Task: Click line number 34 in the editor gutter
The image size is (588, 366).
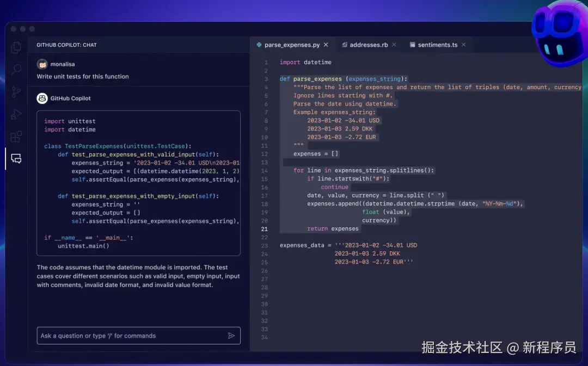Action: coord(265,337)
